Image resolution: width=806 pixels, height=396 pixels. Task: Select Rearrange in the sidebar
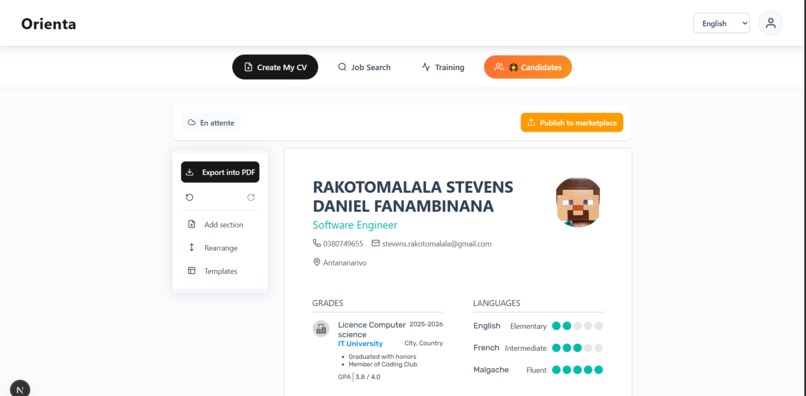click(220, 247)
